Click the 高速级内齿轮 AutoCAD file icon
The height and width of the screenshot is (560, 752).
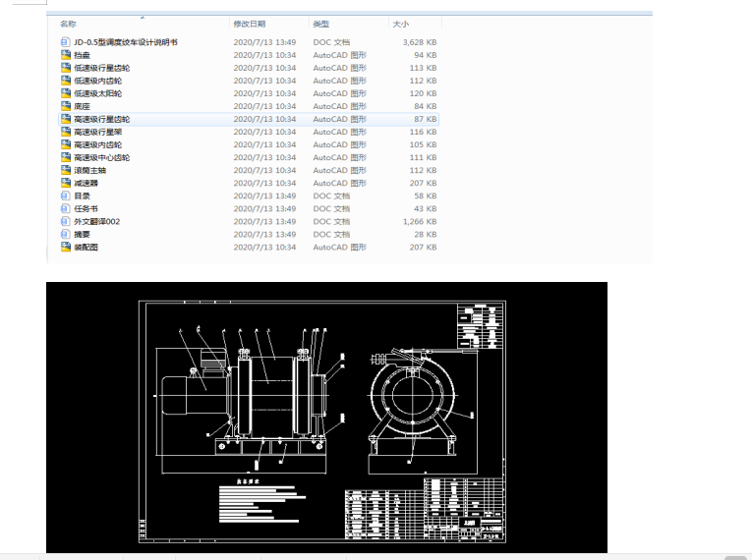pos(66,144)
